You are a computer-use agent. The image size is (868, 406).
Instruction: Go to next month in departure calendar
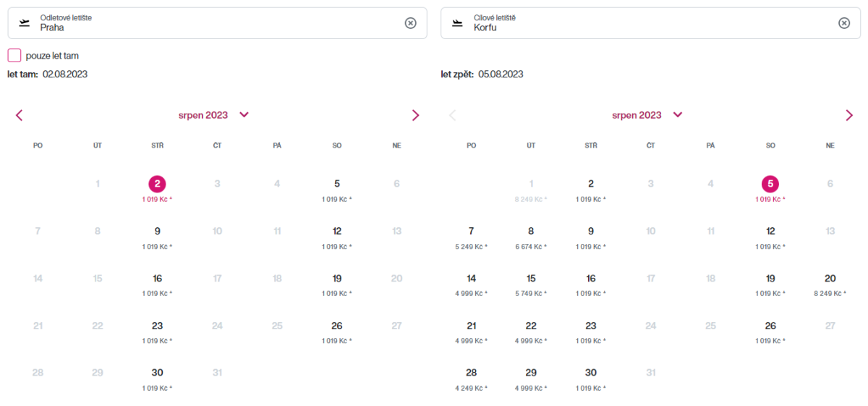415,115
